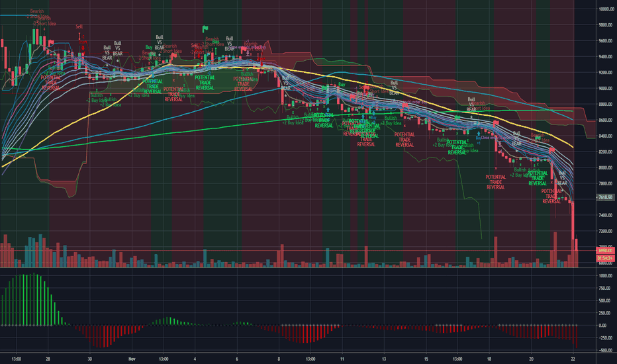This screenshot has height=364, width=617.
Task: Click the current price label 7618.50
Action: [605, 197]
